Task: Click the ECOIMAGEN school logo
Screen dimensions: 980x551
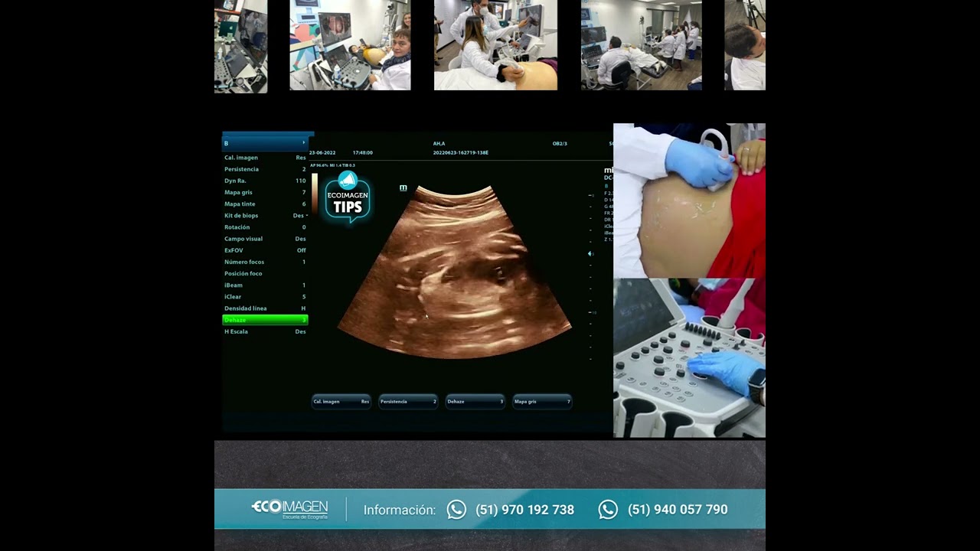Action: point(289,509)
